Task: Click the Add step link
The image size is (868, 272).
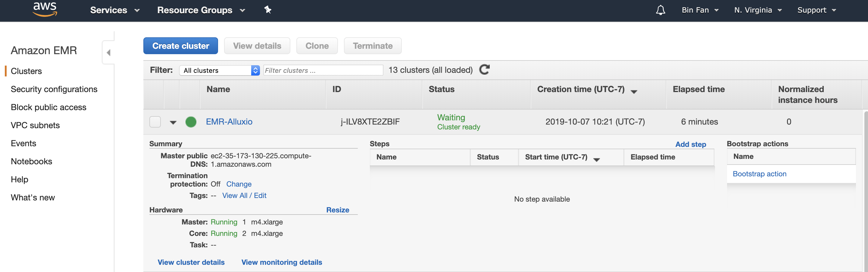Action: coord(691,144)
